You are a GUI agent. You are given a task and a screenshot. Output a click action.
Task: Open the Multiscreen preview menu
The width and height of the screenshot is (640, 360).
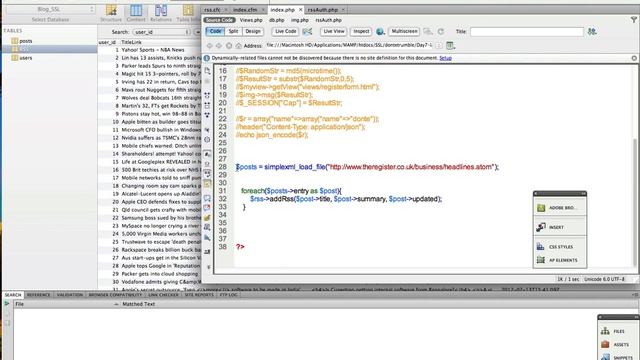404,31
